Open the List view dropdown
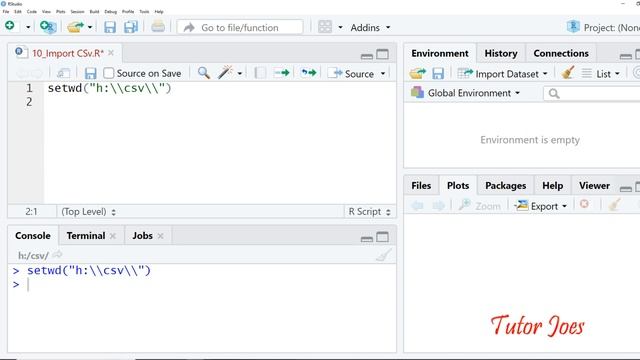Image resolution: width=640 pixels, height=360 pixels. (x=601, y=74)
